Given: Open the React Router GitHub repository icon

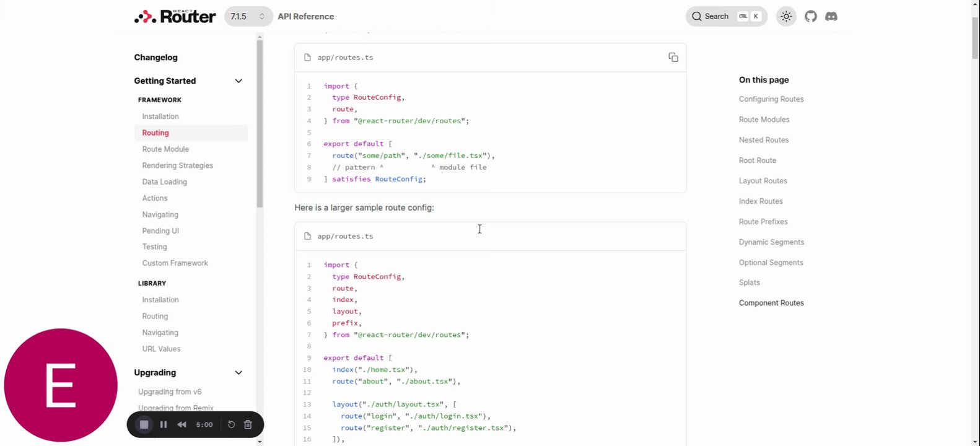Looking at the screenshot, I should coord(811,17).
